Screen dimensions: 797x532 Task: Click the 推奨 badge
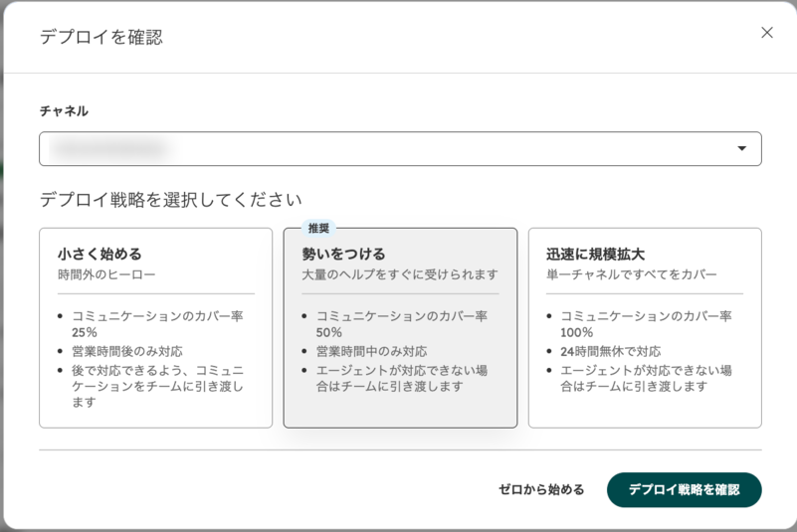[x=318, y=228]
